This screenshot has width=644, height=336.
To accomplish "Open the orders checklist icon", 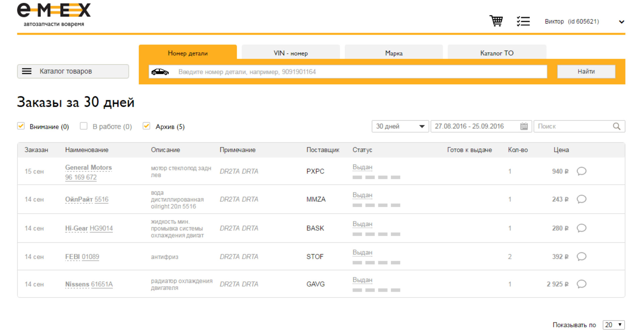I will click(523, 21).
